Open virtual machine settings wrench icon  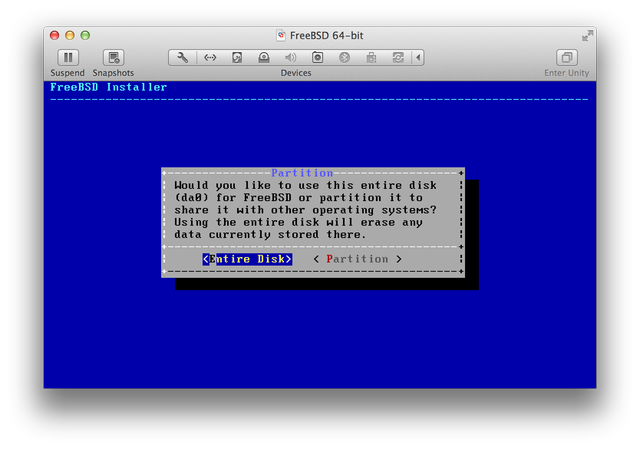click(x=182, y=58)
